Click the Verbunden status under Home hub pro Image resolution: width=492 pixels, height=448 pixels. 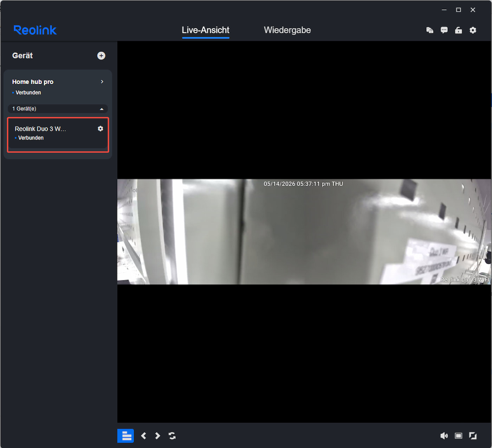tap(28, 92)
